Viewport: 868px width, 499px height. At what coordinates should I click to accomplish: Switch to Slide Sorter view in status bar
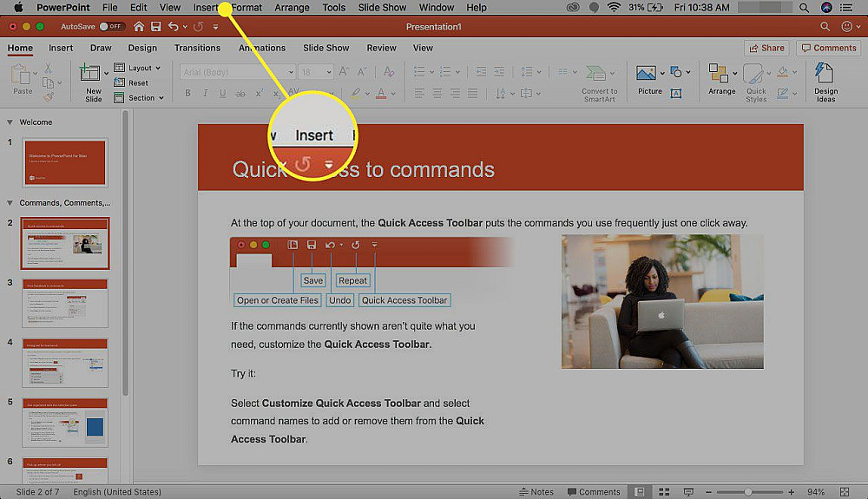coord(664,492)
